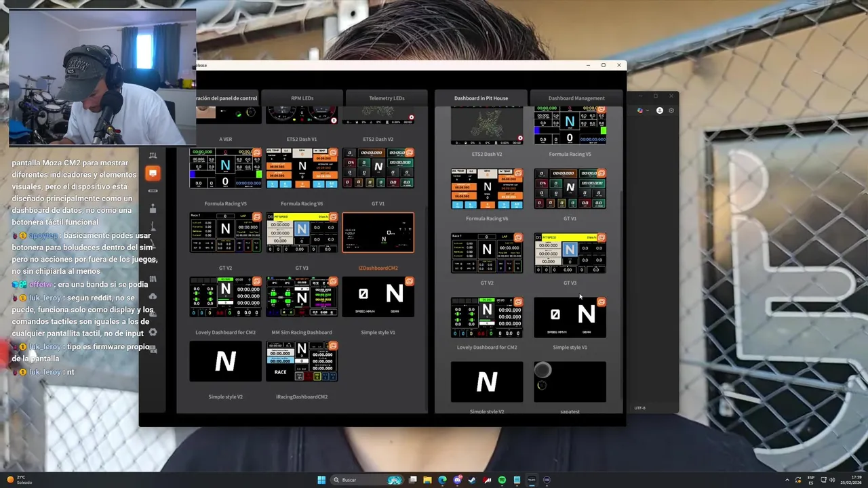The image size is (868, 488).
Task: Click the 'IZDashboardCM2' orange label
Action: [x=378, y=268]
